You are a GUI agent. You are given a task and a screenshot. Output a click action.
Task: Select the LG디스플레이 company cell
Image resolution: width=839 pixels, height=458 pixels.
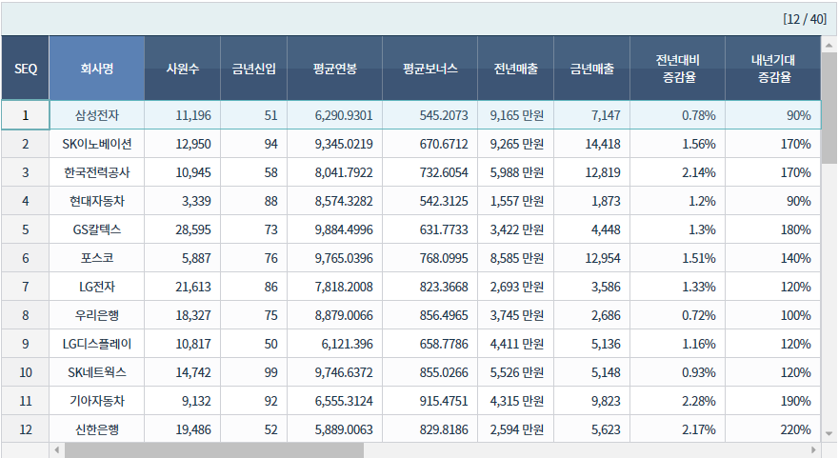(97, 344)
